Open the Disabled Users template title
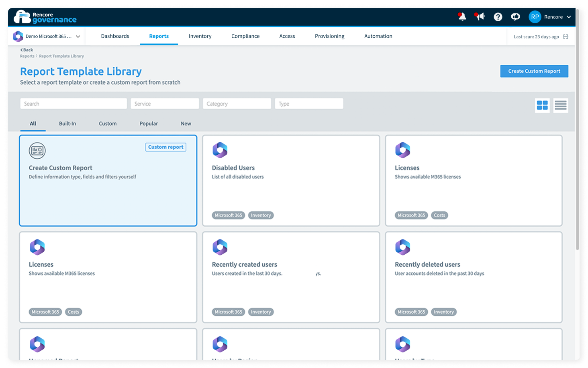 click(233, 168)
